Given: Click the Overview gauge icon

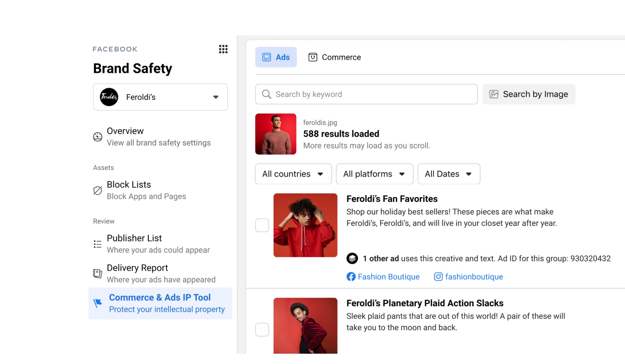Looking at the screenshot, I should pyautogui.click(x=98, y=137).
